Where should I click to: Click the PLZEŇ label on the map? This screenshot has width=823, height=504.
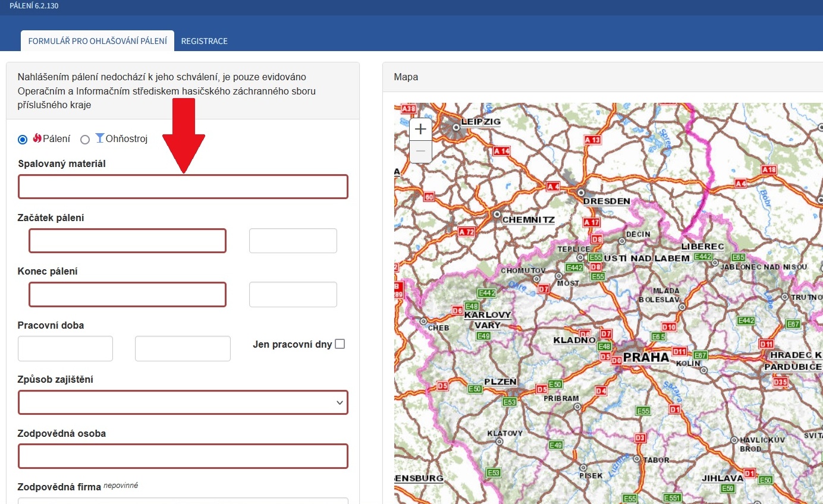click(x=500, y=382)
